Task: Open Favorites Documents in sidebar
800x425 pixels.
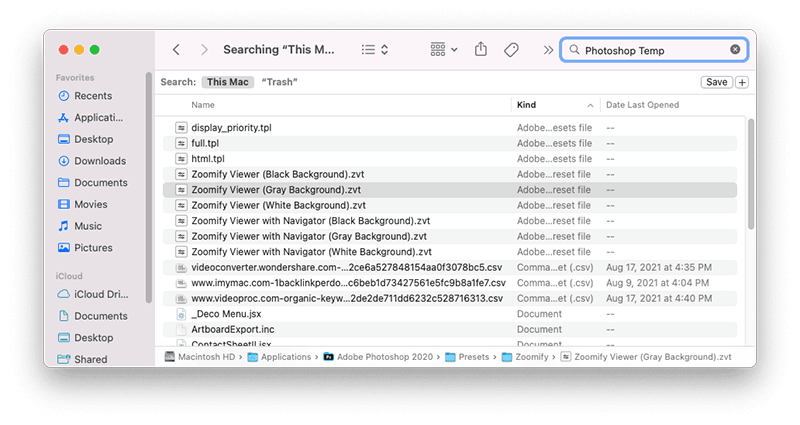Action: pyautogui.click(x=93, y=183)
